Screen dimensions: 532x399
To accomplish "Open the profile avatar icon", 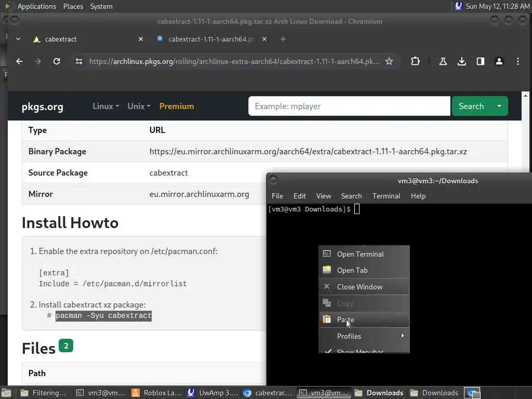I will click(x=499, y=61).
